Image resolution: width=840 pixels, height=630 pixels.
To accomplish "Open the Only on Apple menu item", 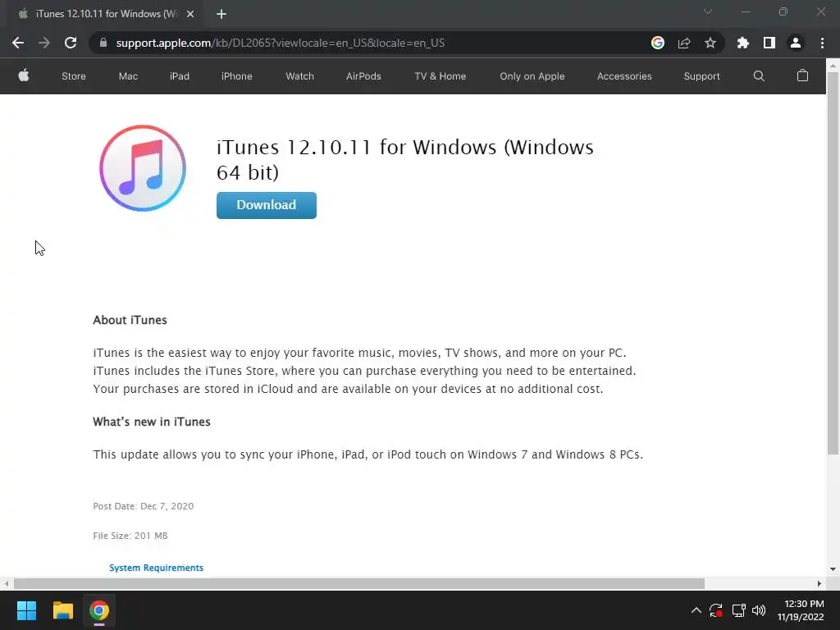I will pyautogui.click(x=532, y=76).
